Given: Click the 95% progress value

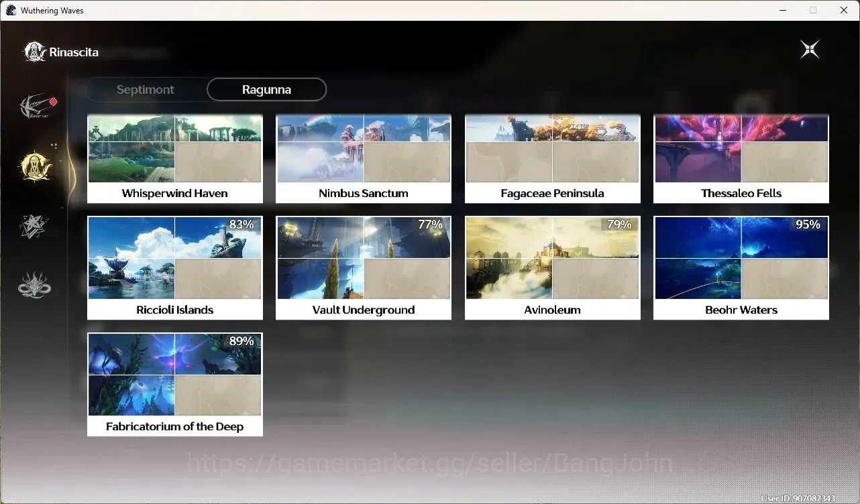Looking at the screenshot, I should pos(808,225).
